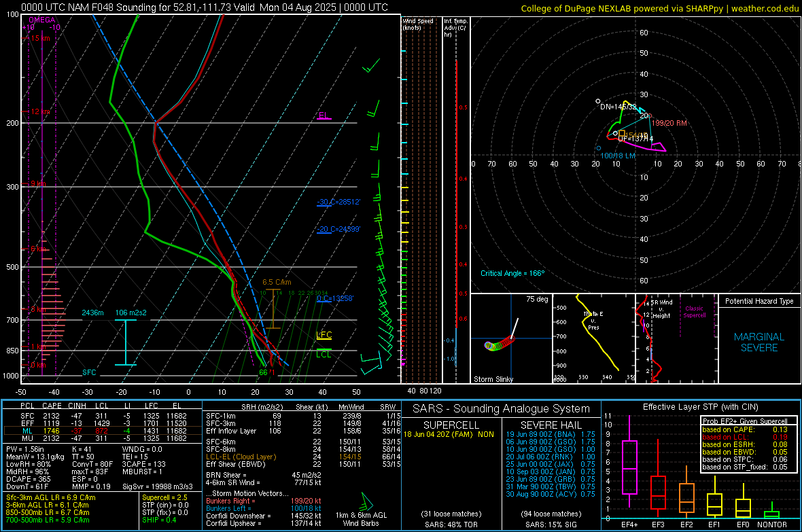802x532 pixels.
Task: Click the 'Sfc-3km AGL LR = 6.9 C/km' line
Action: (51, 497)
